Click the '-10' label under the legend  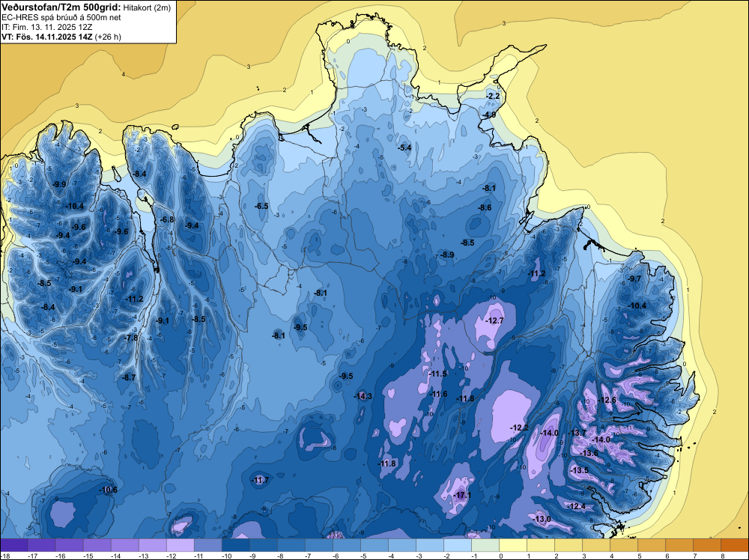click(226, 556)
